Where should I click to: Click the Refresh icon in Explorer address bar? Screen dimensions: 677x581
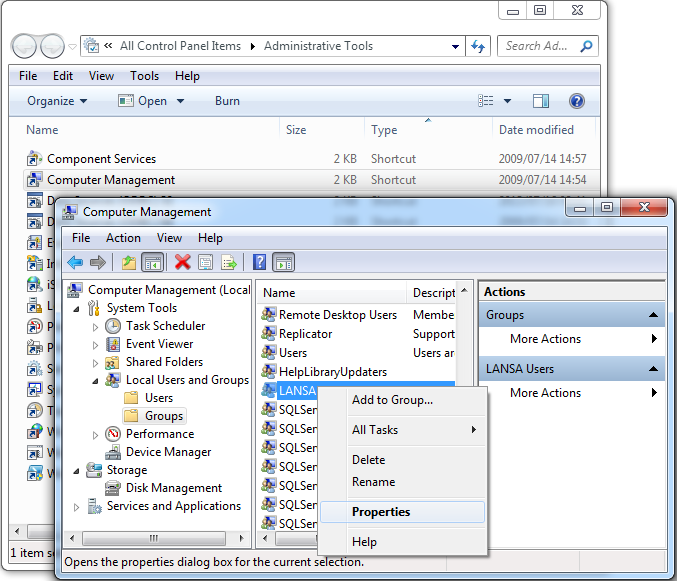[x=478, y=46]
